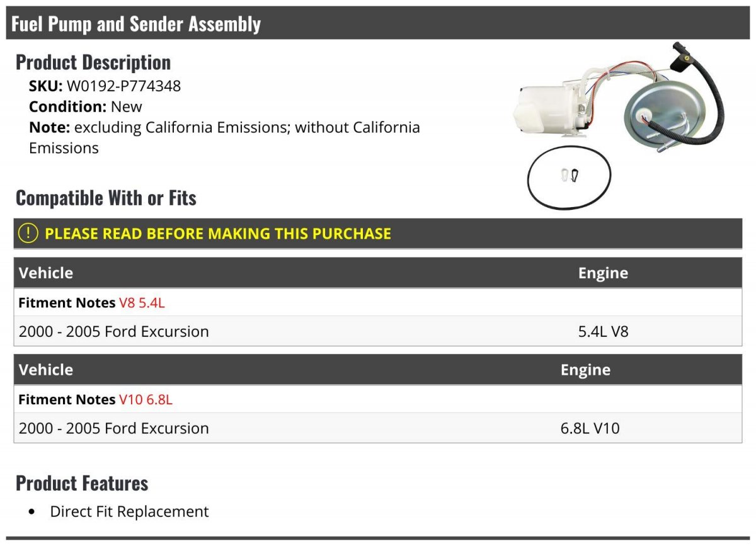Click the first table's Engine column header
756x546 pixels.
pos(603,273)
